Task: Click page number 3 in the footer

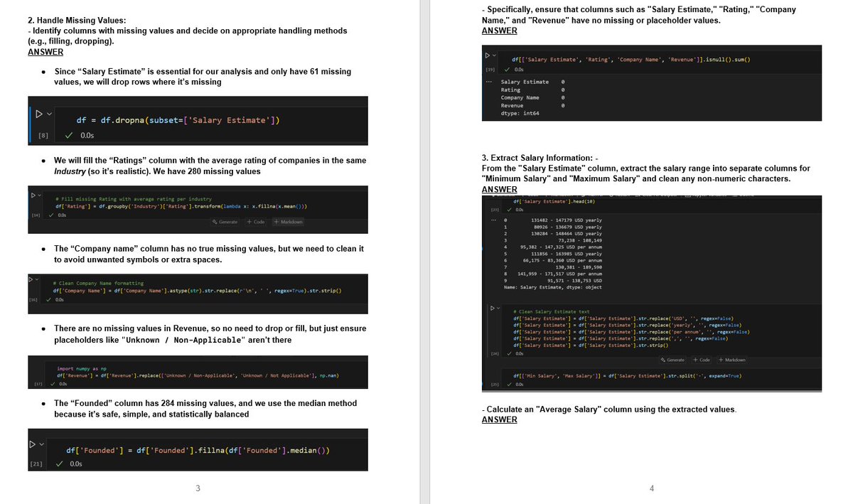Action: 197,488
